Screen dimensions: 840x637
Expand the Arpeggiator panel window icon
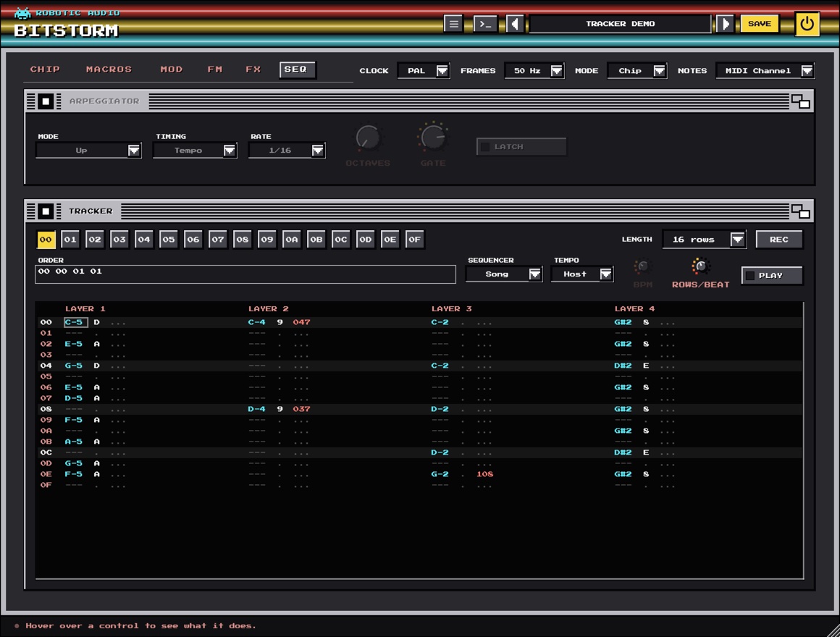800,101
